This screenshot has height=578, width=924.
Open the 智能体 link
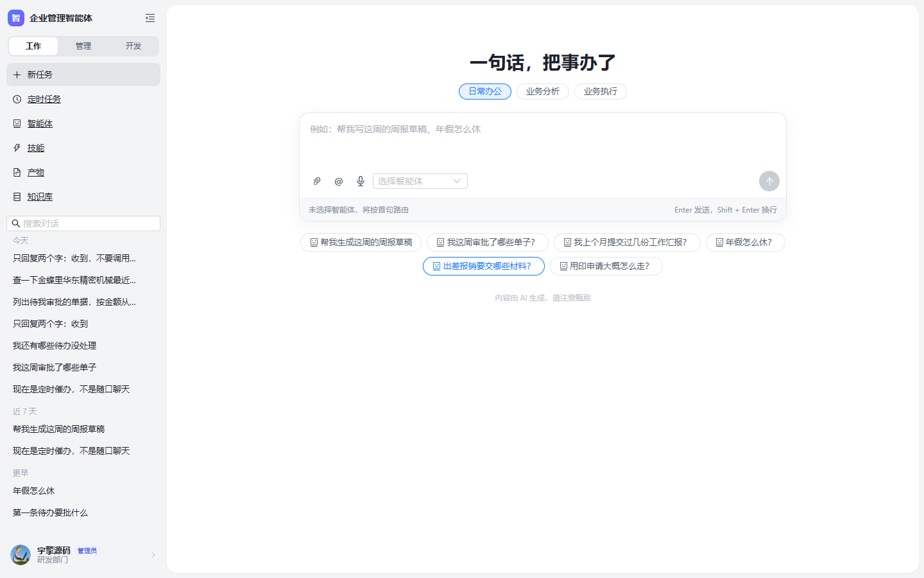[40, 123]
